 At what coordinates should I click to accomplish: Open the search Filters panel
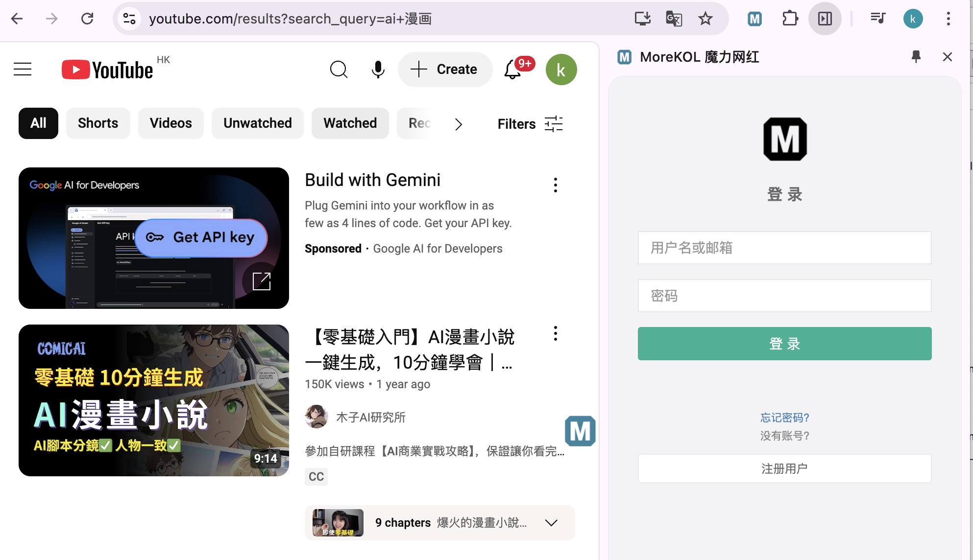530,124
